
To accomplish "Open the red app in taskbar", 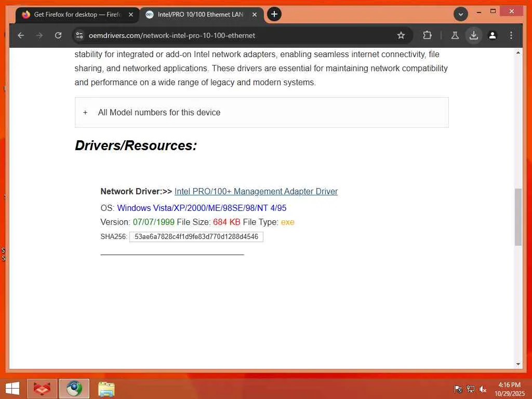I will pyautogui.click(x=42, y=389).
